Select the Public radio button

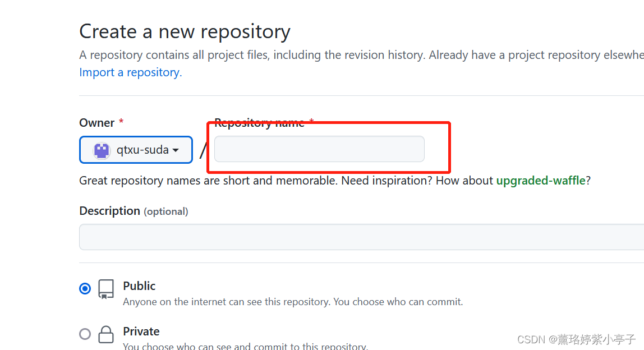[x=85, y=289]
